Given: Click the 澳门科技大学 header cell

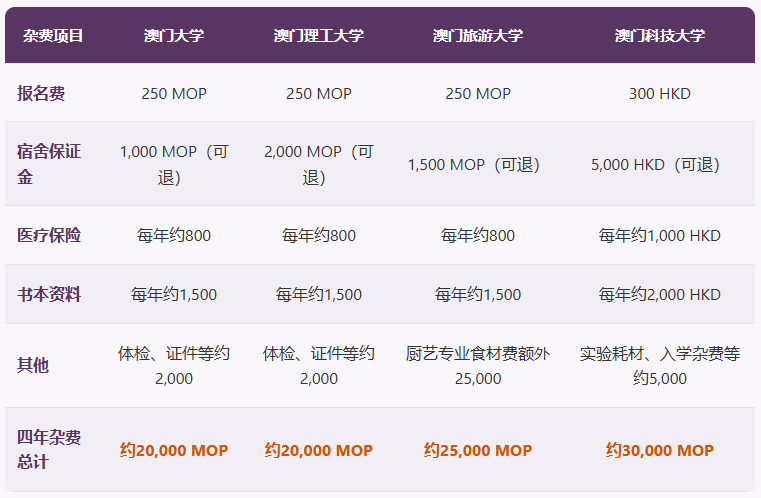Looking at the screenshot, I should click(x=660, y=36).
